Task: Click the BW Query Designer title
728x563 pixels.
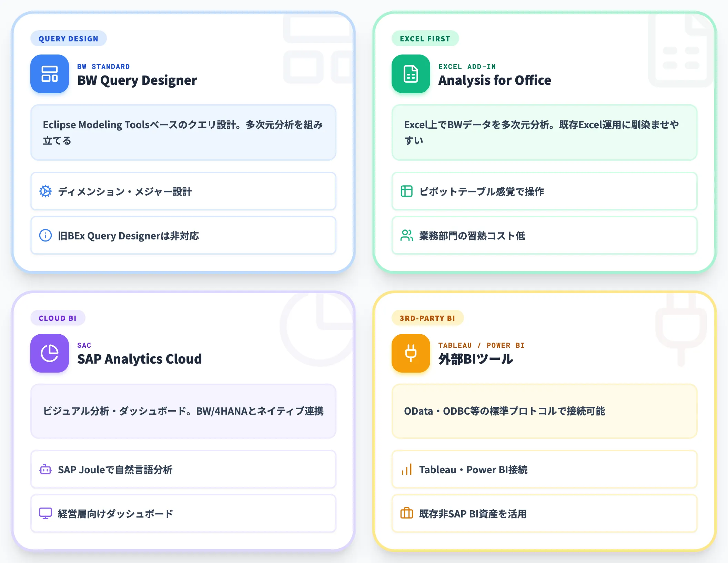Action: click(137, 80)
